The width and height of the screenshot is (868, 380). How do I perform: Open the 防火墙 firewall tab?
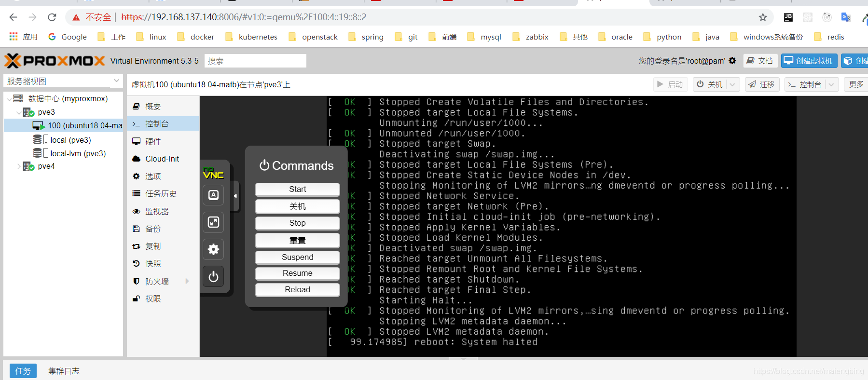click(x=163, y=281)
